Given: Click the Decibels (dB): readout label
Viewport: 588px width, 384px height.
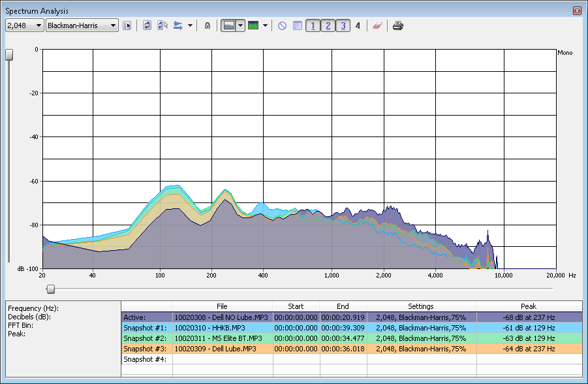Looking at the screenshot, I should (29, 317).
